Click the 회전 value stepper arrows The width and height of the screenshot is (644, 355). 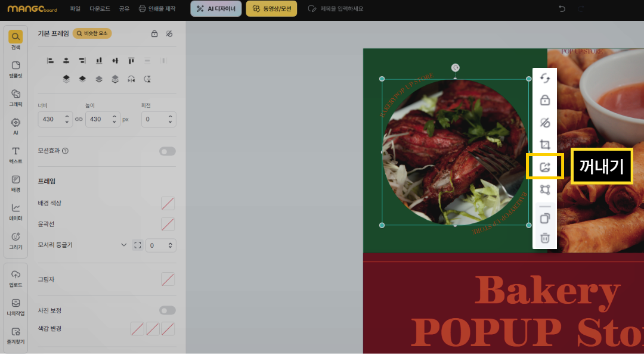pyautogui.click(x=172, y=119)
